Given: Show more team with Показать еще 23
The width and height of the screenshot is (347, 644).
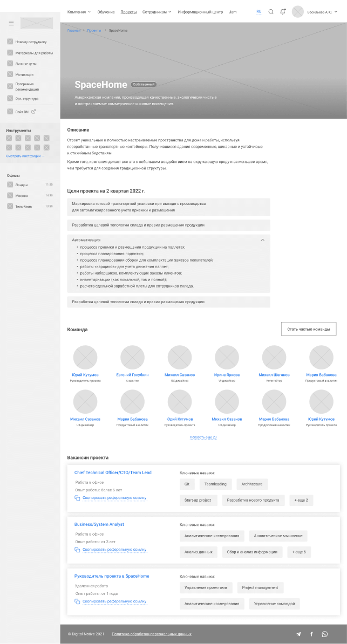Looking at the screenshot, I should click(203, 437).
